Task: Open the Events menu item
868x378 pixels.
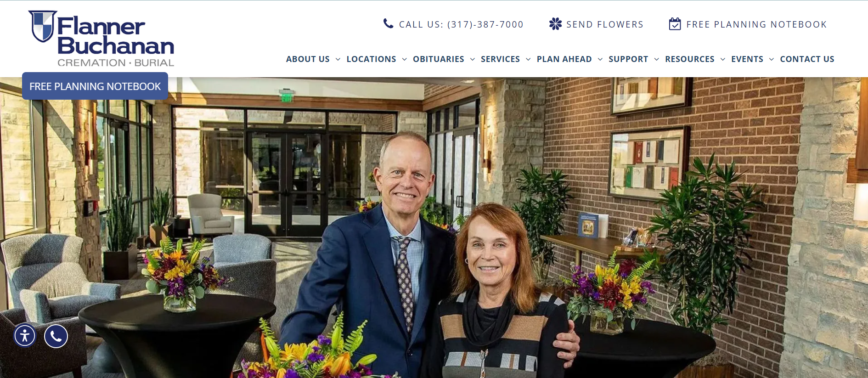Action: [x=747, y=59]
